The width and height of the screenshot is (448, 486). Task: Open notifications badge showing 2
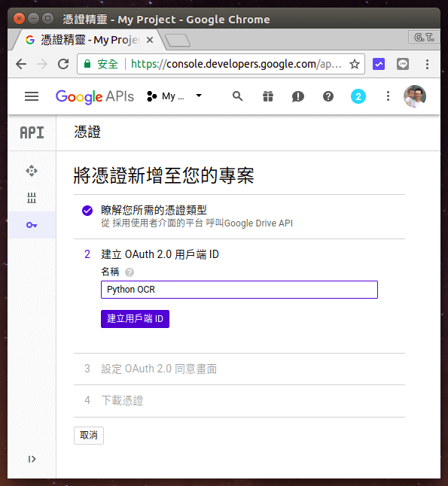(358, 96)
